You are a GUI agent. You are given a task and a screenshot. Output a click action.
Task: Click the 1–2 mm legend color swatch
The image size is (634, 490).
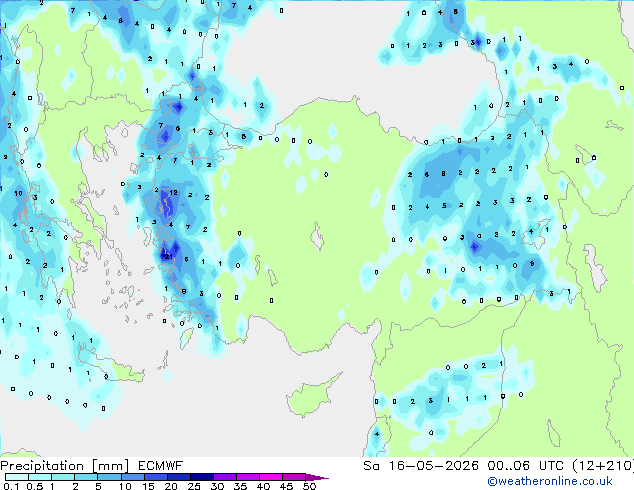click(63, 477)
